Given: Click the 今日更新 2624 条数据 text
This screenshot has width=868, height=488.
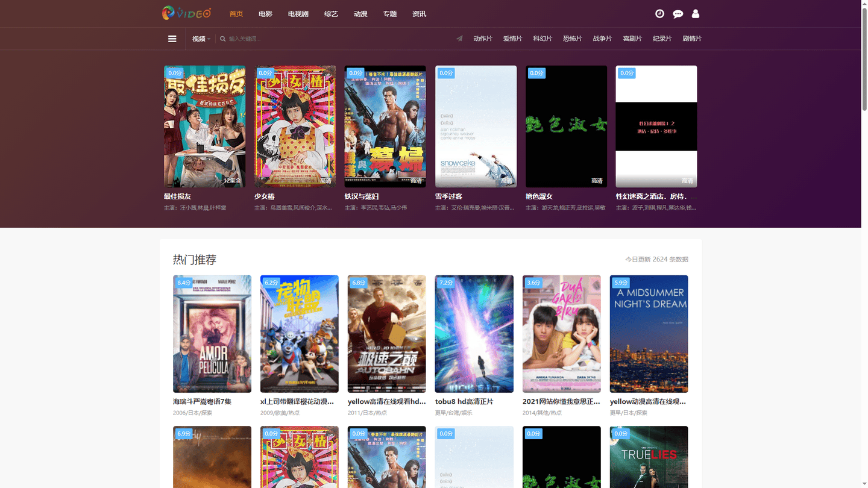Looking at the screenshot, I should point(656,260).
